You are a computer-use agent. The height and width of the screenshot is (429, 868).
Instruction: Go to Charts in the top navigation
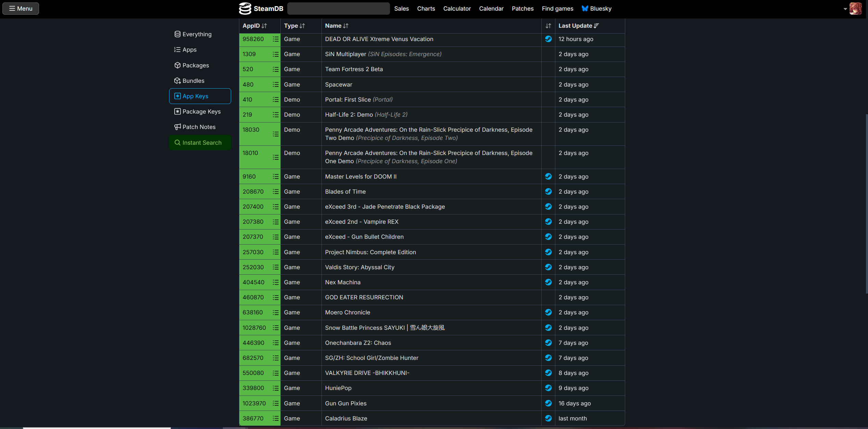pos(426,9)
